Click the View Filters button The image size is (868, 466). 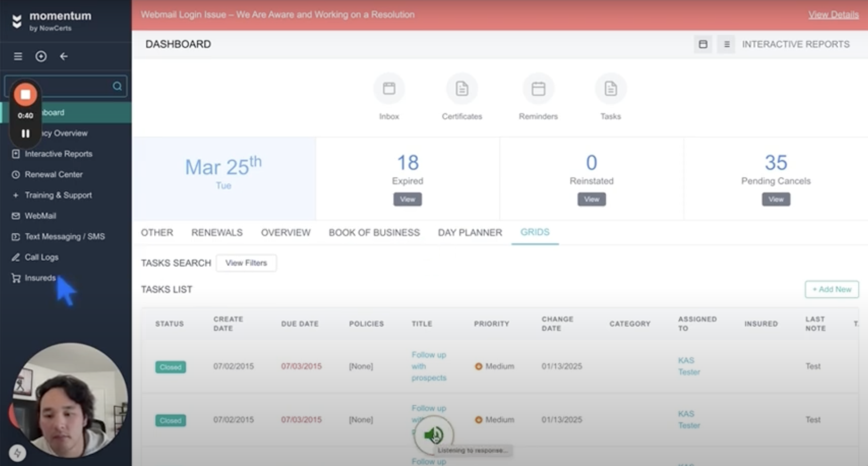[246, 263]
